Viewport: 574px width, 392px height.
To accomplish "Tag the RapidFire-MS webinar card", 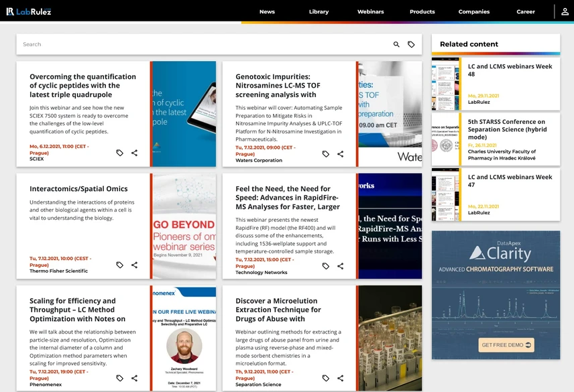I will 326,266.
